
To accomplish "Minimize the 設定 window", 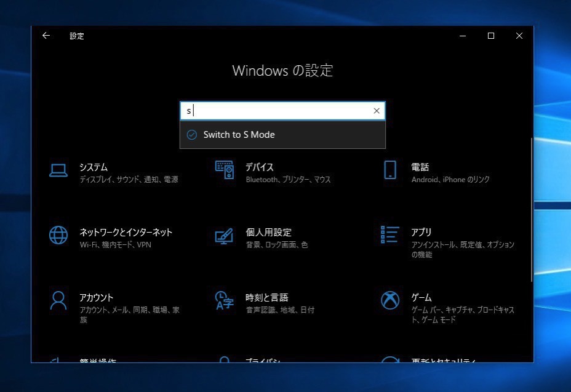I will 463,36.
